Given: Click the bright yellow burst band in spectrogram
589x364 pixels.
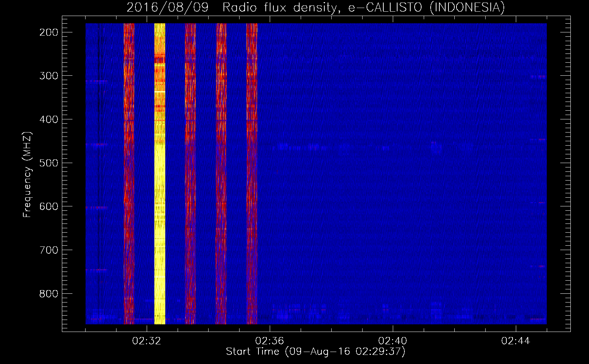Looking at the screenshot, I should click(x=160, y=174).
